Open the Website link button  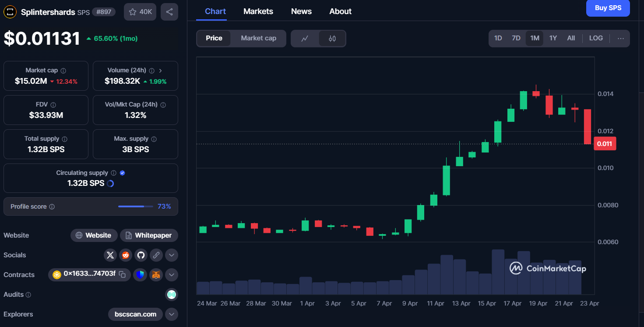tap(94, 235)
